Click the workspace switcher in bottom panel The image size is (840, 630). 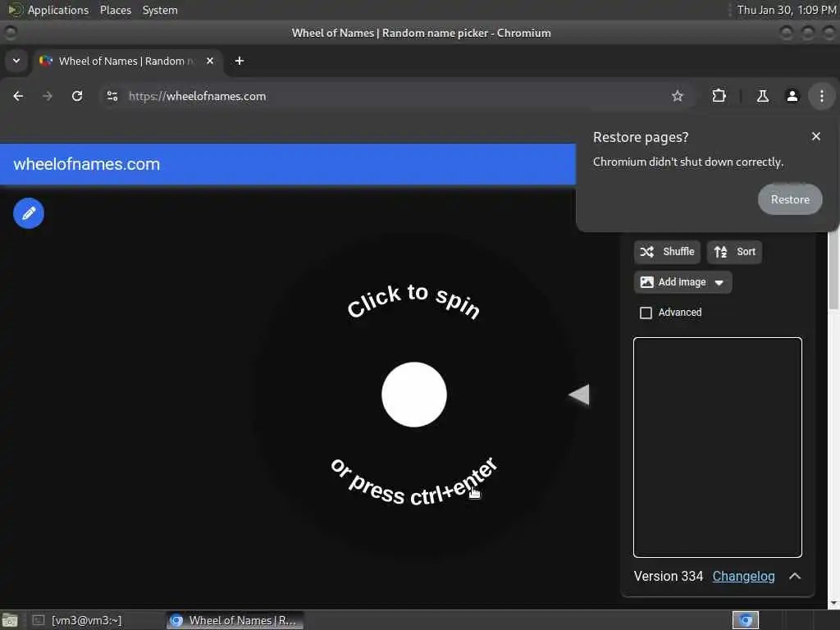pyautogui.click(x=745, y=620)
